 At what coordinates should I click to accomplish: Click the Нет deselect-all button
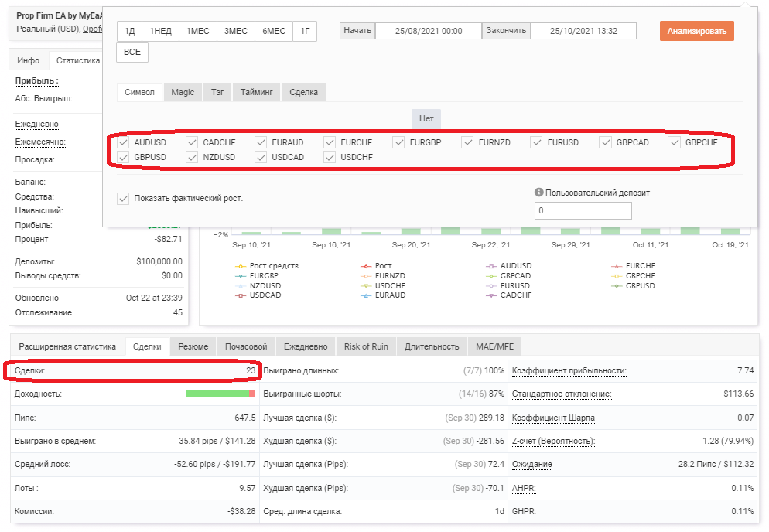pos(426,118)
